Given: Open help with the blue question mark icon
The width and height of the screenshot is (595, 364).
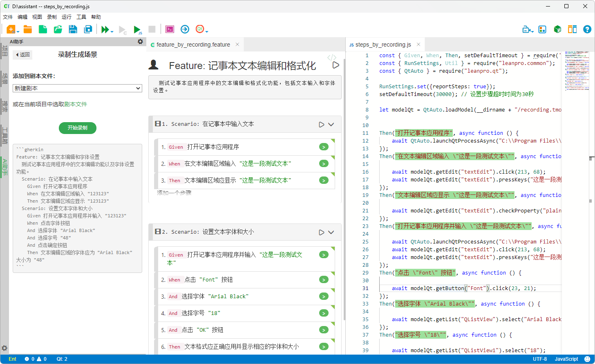Looking at the screenshot, I should pos(587,29).
